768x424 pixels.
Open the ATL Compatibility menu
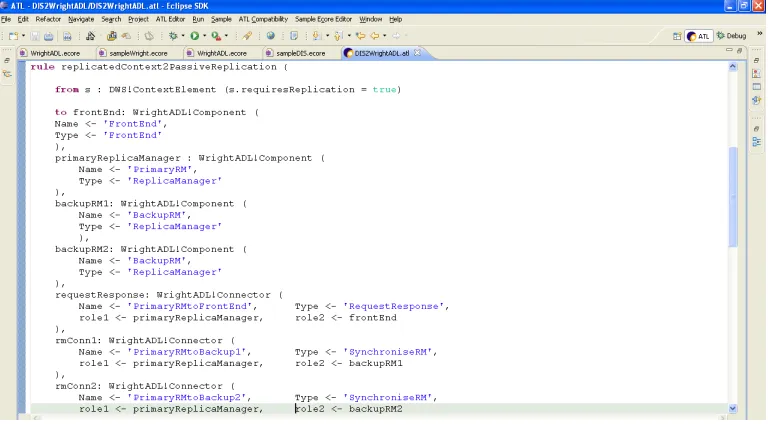pos(263,19)
